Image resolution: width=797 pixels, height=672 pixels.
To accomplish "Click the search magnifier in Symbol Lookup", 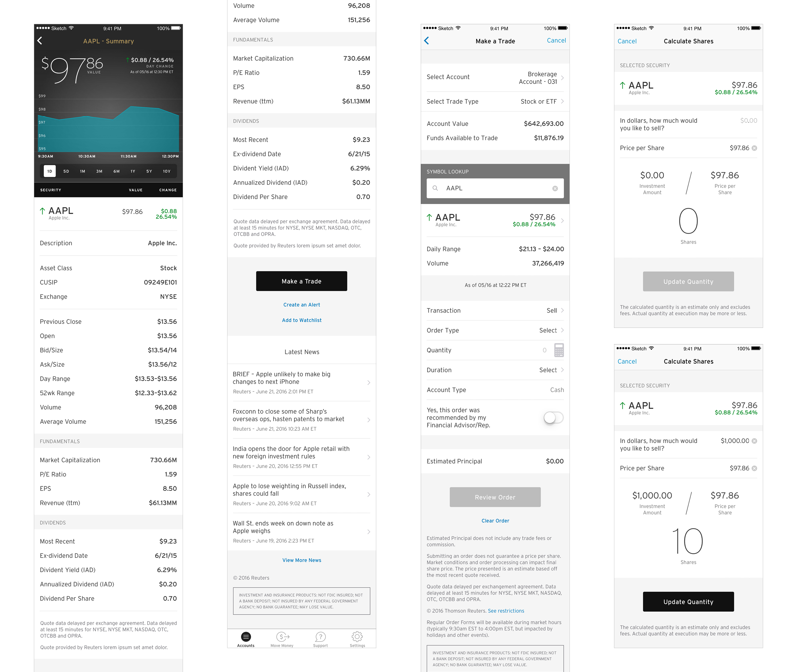I will (x=435, y=188).
